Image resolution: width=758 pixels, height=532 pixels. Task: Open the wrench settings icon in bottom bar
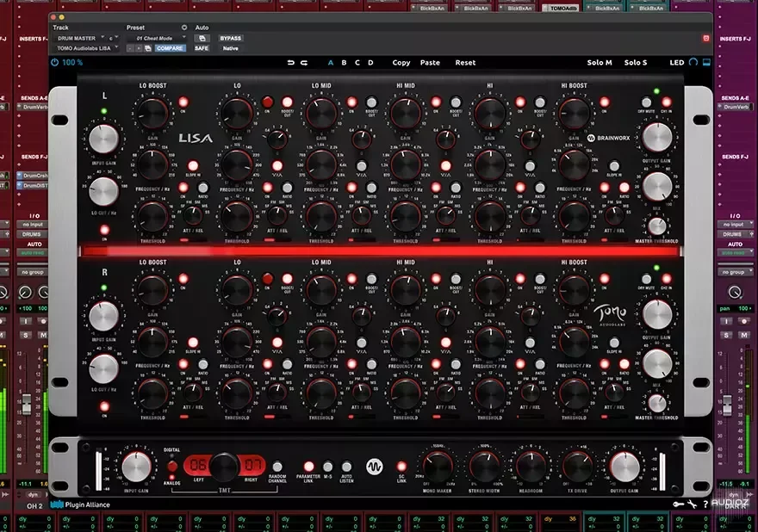coord(693,504)
